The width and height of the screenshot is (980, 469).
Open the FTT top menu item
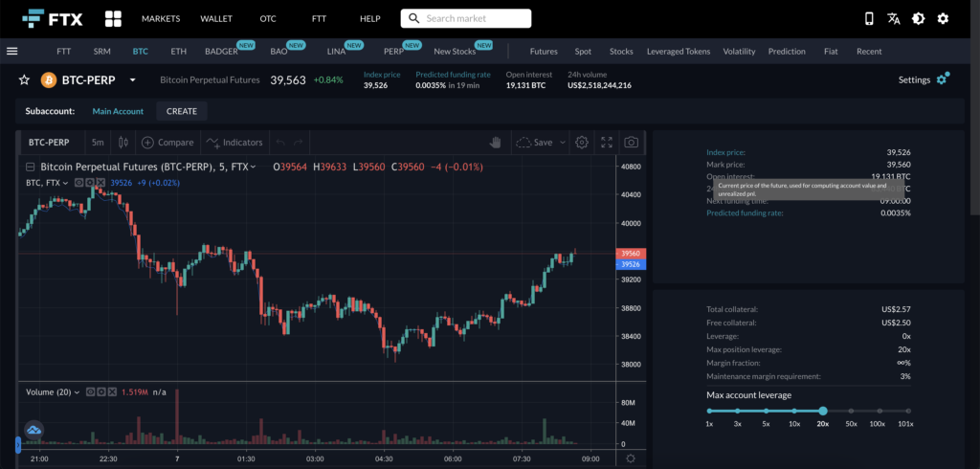tap(319, 19)
